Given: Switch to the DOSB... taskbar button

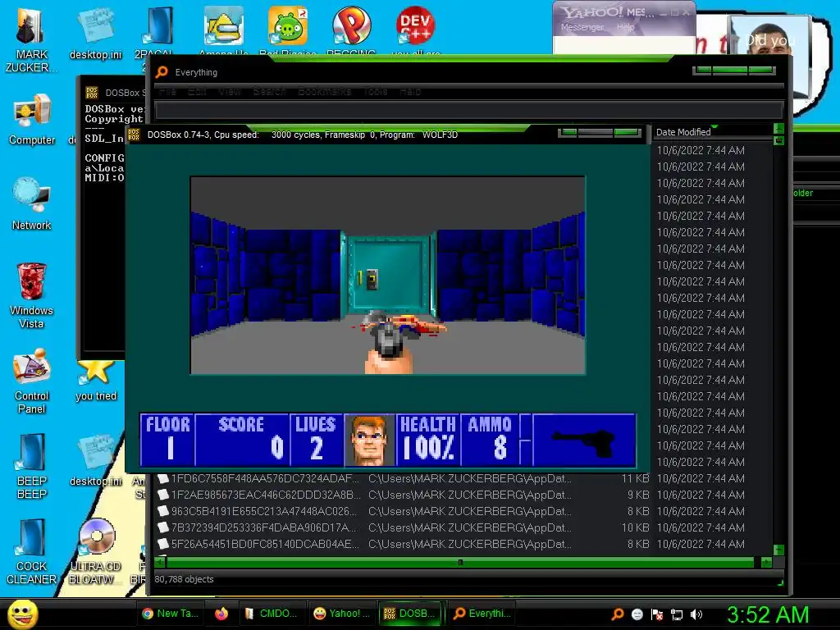Looking at the screenshot, I should (x=411, y=614).
